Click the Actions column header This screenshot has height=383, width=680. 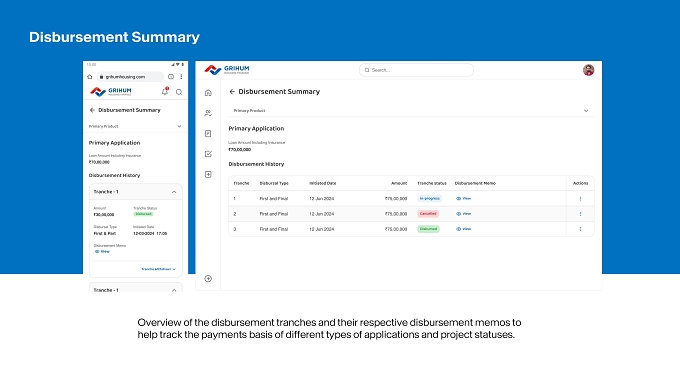[580, 183]
